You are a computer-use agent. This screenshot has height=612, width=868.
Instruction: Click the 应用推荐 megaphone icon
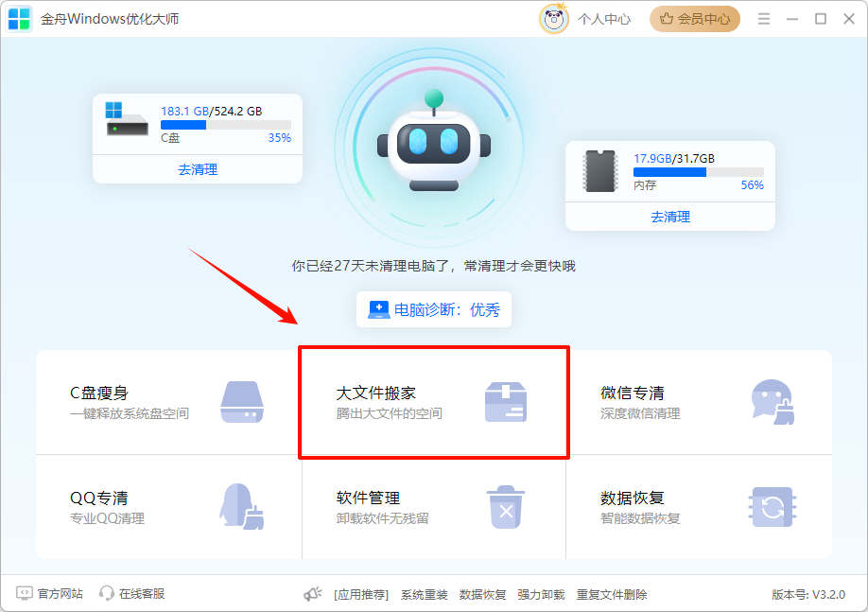tap(313, 594)
